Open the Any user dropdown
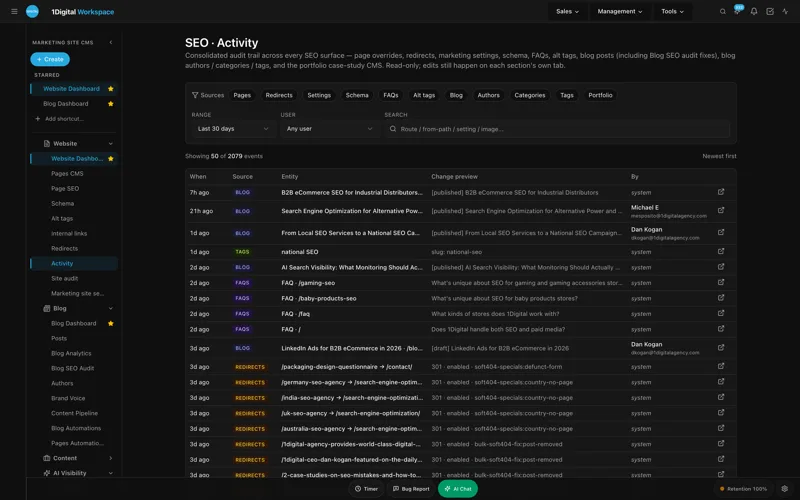The image size is (800, 500). (x=329, y=129)
